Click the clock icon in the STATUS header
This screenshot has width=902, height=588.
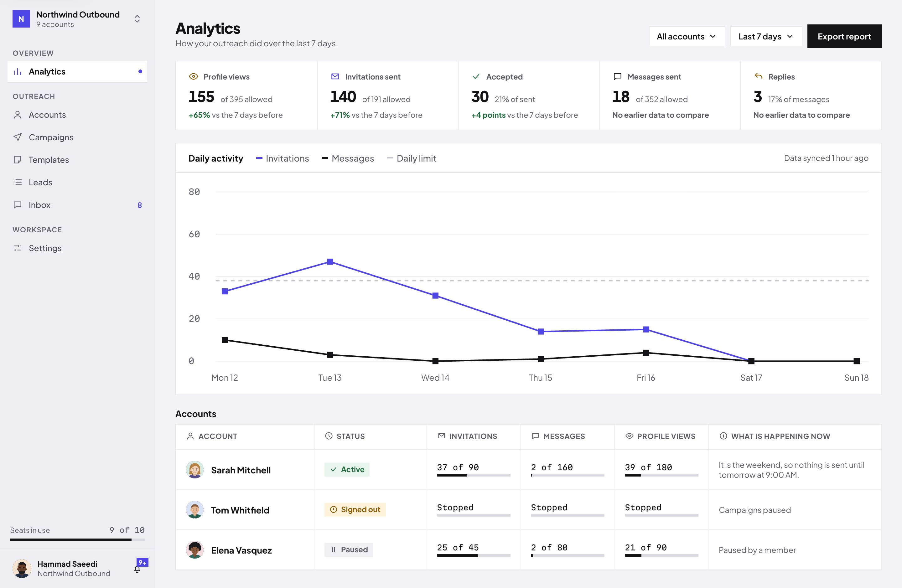click(329, 436)
